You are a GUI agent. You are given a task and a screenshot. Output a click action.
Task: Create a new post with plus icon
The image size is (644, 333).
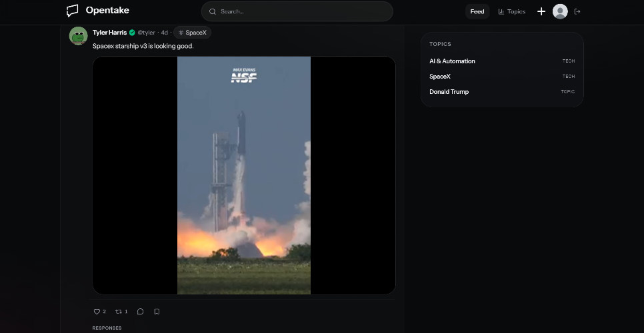(x=541, y=11)
